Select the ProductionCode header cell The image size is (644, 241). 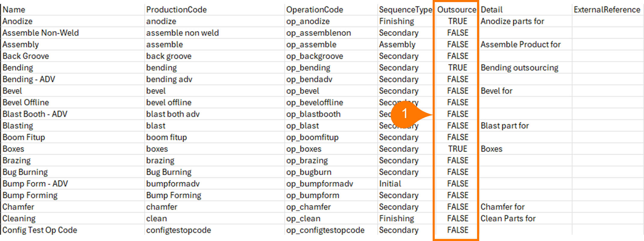pyautogui.click(x=176, y=10)
